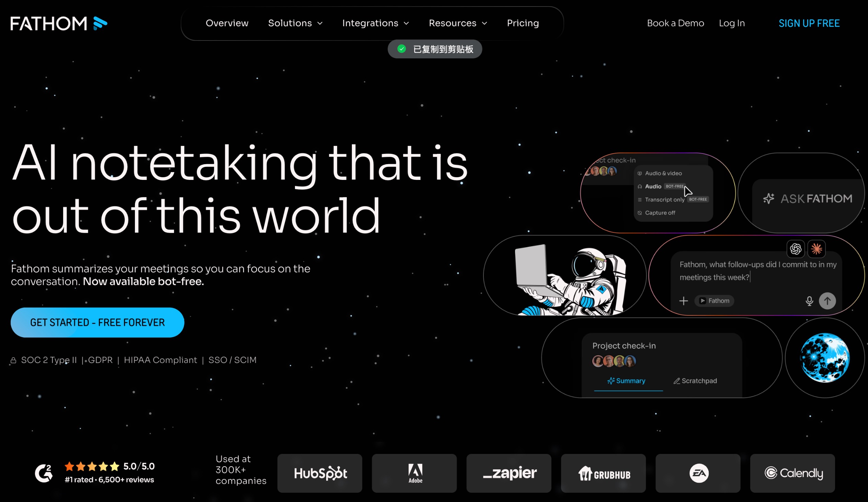This screenshot has width=868, height=502.
Task: Click 'Used at 300K+ companies' text
Action: pos(241,470)
